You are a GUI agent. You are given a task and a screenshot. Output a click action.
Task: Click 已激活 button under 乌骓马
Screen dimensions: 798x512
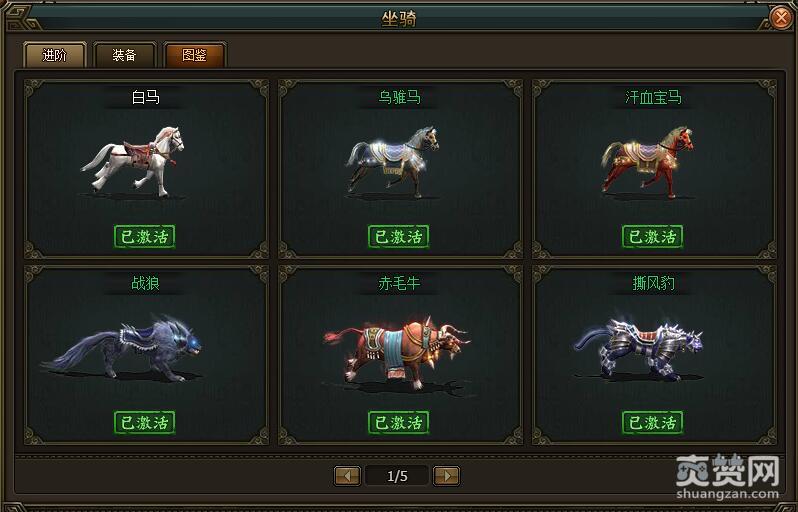(x=398, y=237)
